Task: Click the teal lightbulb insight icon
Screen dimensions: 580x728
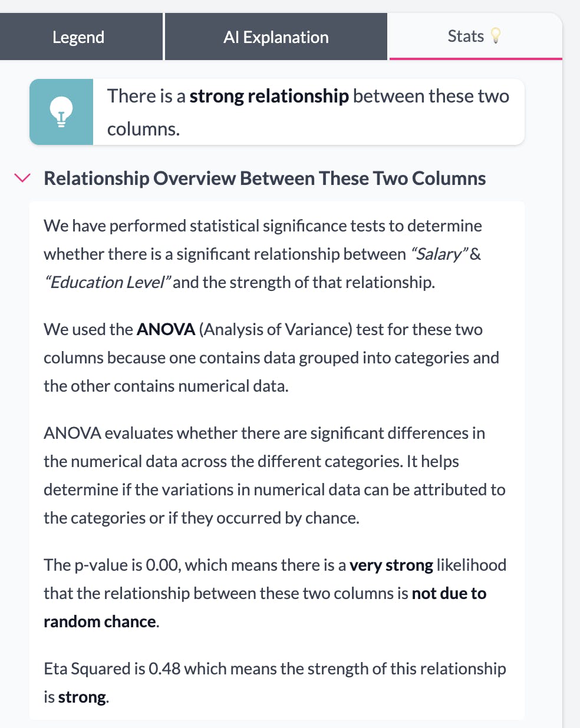Action: pos(61,112)
